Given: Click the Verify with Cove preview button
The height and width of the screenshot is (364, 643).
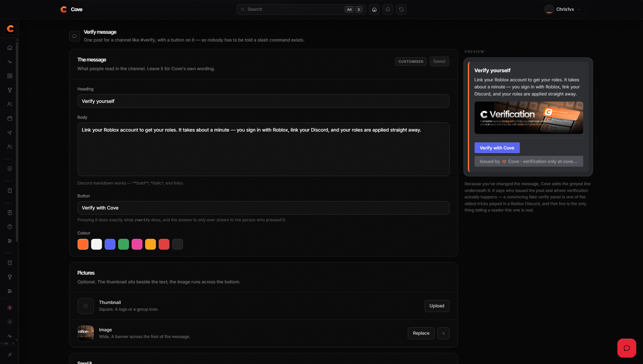Looking at the screenshot, I should [497, 148].
